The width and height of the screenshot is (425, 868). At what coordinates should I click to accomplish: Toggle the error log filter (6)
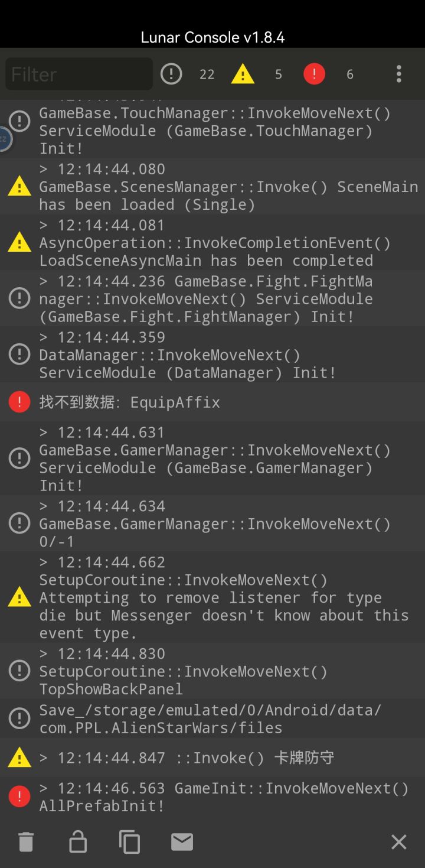[314, 74]
